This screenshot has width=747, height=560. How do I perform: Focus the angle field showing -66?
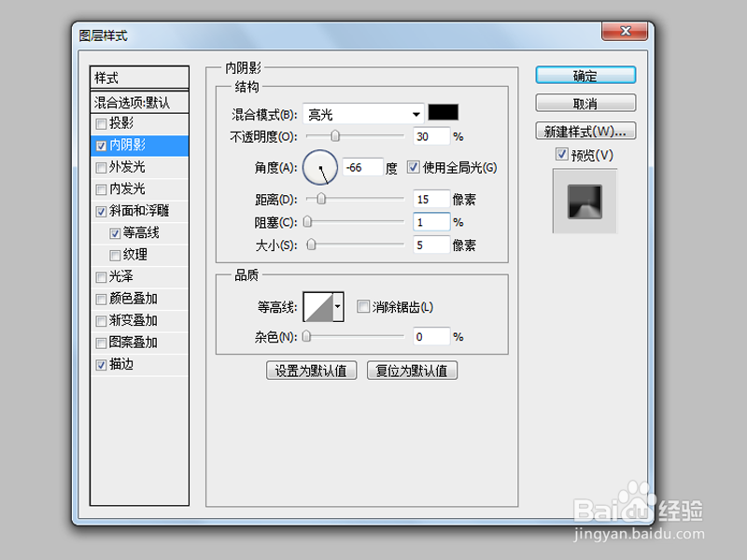pyautogui.click(x=362, y=168)
